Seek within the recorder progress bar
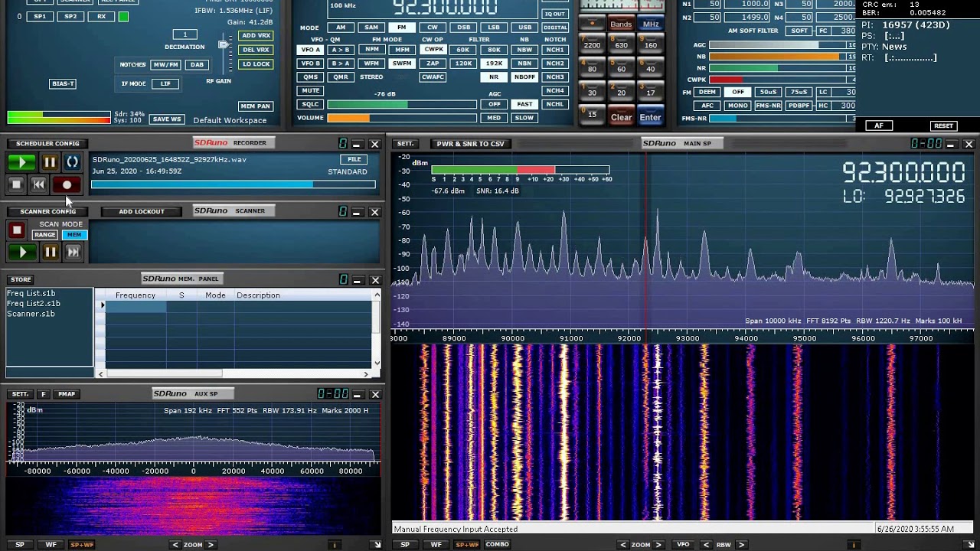This screenshot has width=980, height=551. (x=234, y=184)
